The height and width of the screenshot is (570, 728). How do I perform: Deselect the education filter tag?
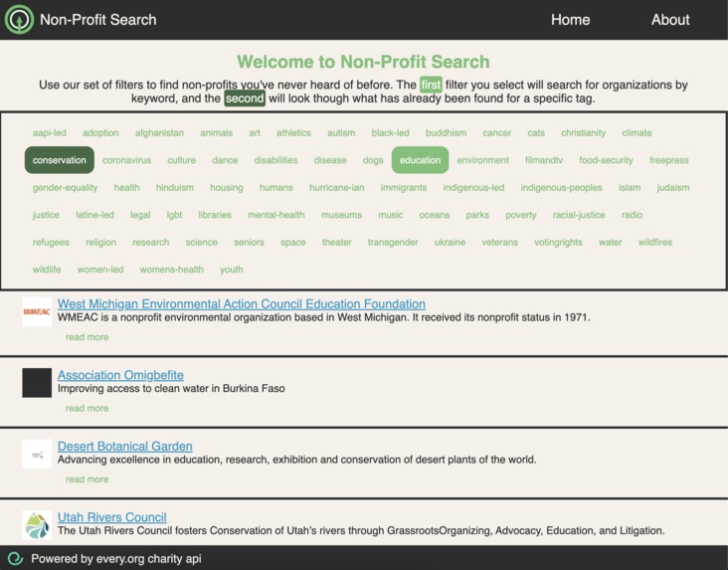pyautogui.click(x=420, y=160)
